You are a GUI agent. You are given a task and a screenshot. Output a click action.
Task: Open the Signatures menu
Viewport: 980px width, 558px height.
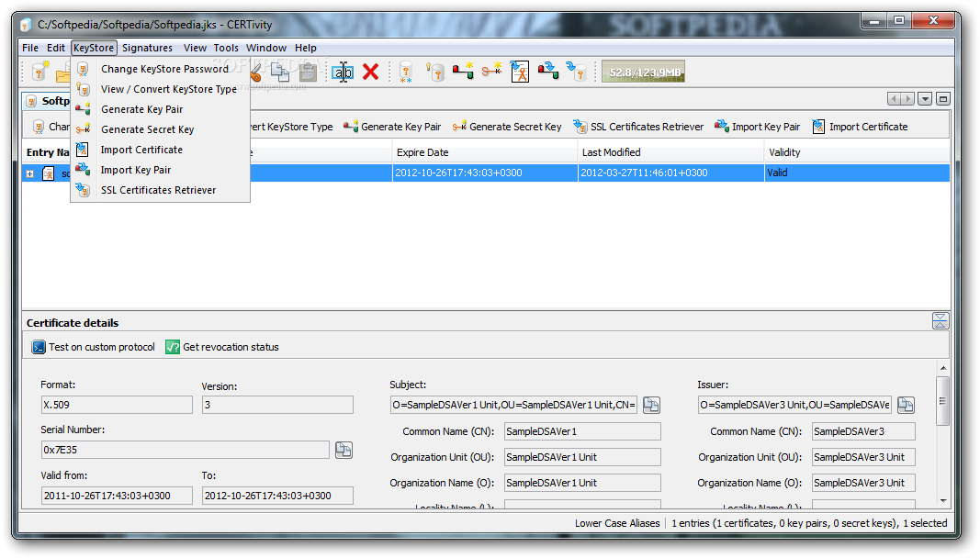point(148,48)
